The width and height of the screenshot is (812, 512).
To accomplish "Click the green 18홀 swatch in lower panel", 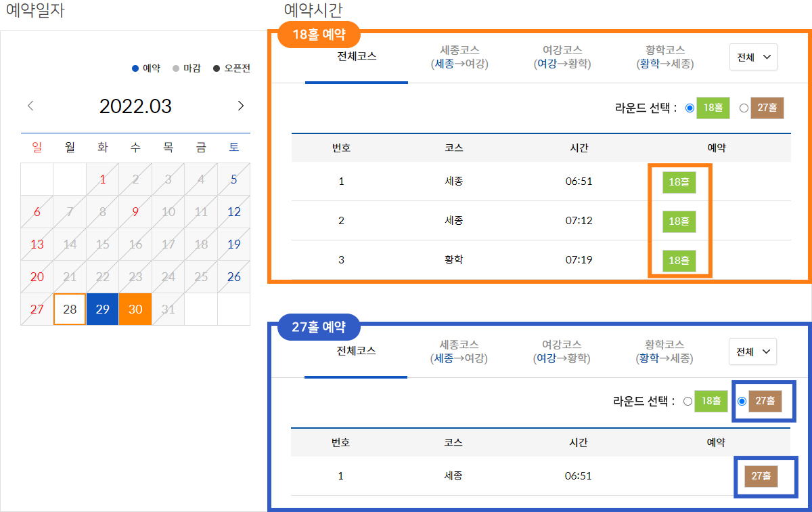I will (x=712, y=401).
